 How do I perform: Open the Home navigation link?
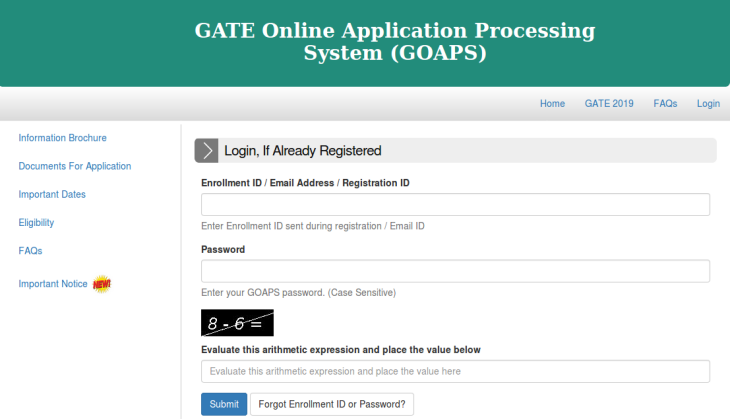click(552, 103)
